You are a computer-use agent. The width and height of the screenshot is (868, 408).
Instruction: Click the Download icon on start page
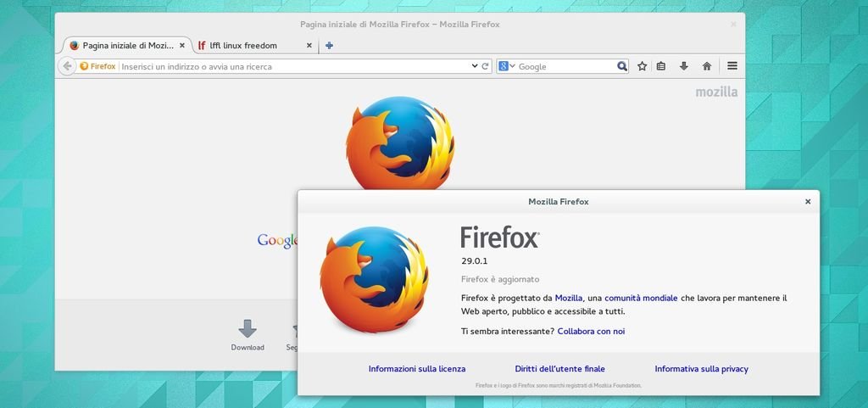click(248, 328)
